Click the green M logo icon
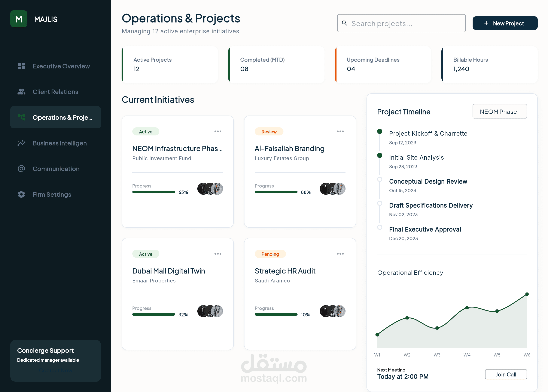 tap(19, 19)
